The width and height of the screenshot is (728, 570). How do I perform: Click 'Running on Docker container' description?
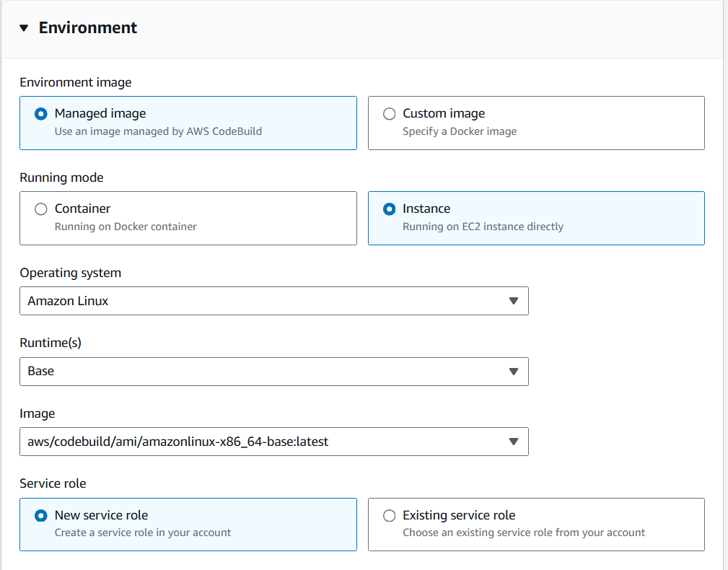point(126,227)
